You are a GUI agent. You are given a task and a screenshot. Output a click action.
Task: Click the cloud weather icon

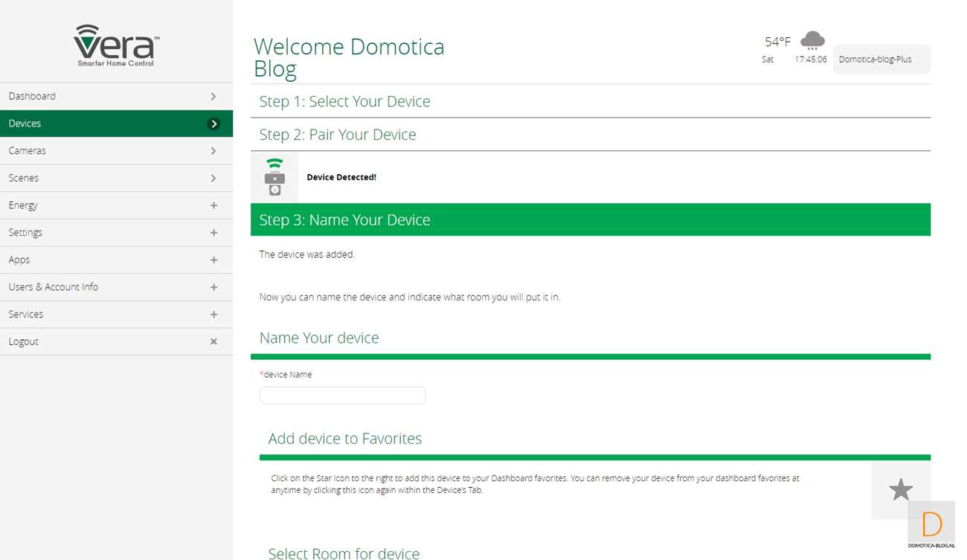pyautogui.click(x=812, y=40)
